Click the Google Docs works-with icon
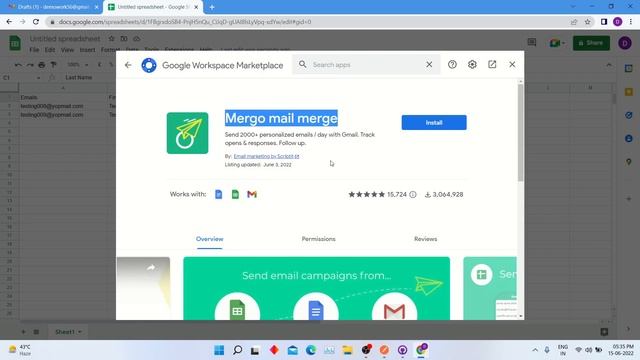 click(219, 194)
